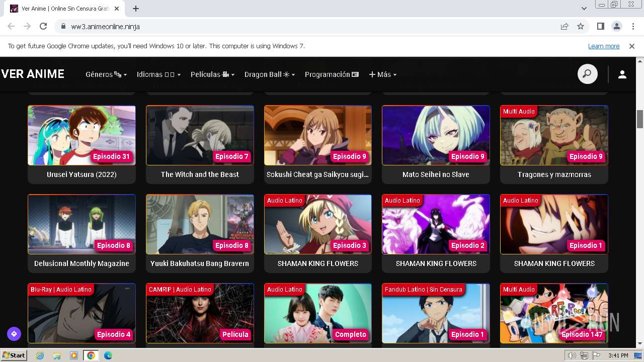Open File Explorer from taskbar

click(x=57, y=355)
